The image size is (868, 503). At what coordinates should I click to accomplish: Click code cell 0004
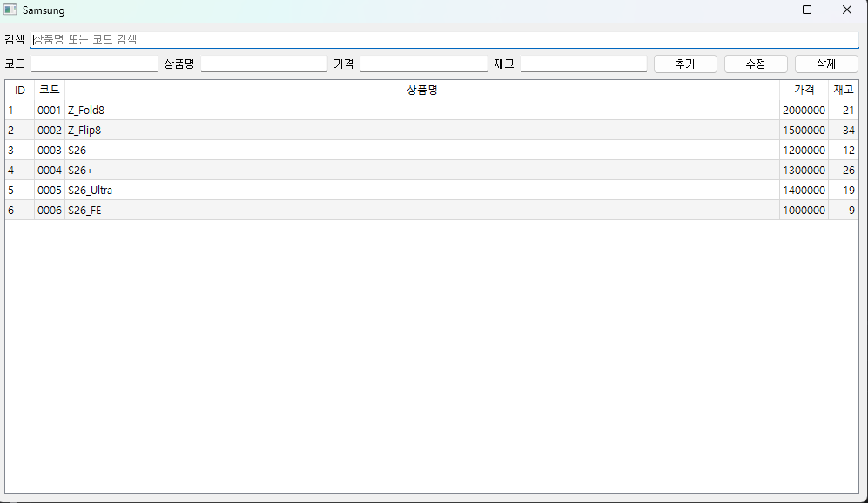coord(50,170)
